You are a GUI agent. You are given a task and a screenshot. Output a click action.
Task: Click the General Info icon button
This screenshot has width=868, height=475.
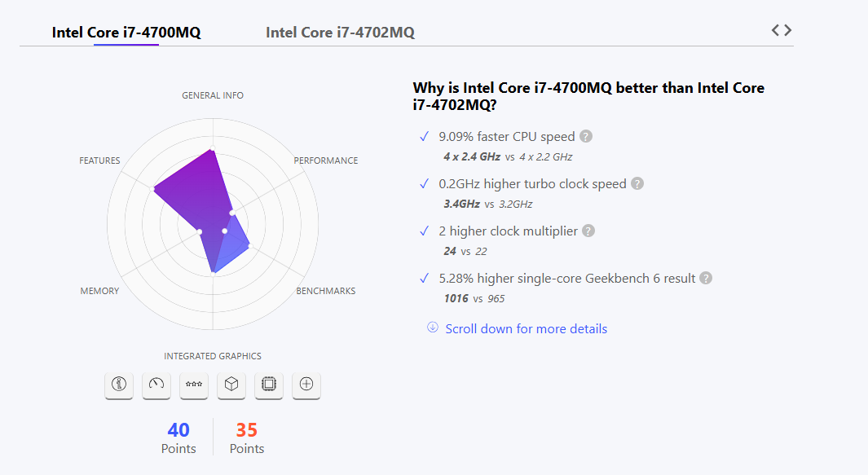point(119,385)
